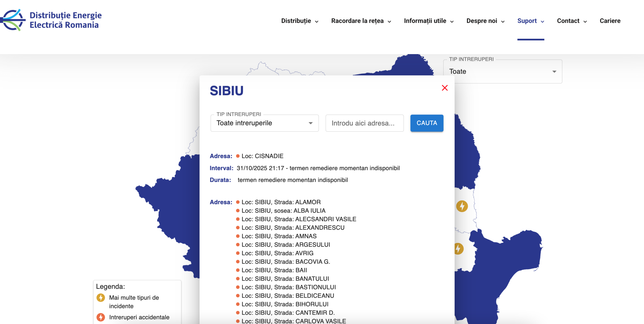Screen dimensions: 644x324
Task: Expand the Racordare la rețea menu
Action: click(361, 21)
